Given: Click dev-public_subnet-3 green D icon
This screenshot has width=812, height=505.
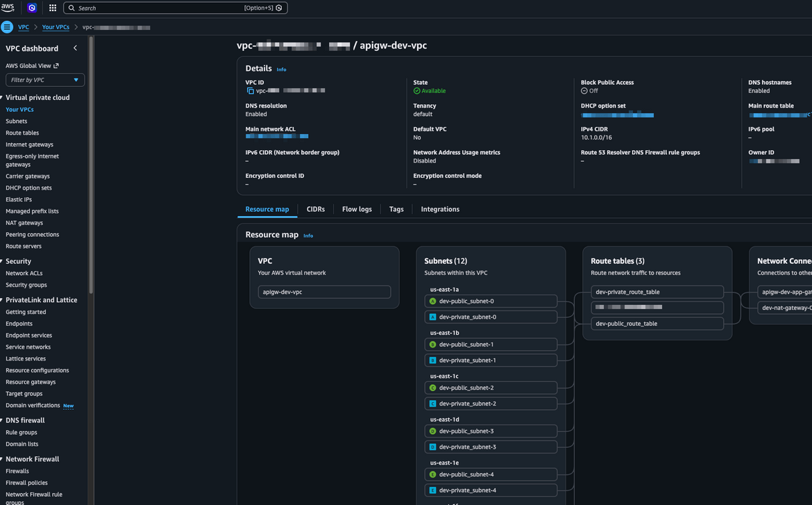Looking at the screenshot, I should pyautogui.click(x=433, y=431).
